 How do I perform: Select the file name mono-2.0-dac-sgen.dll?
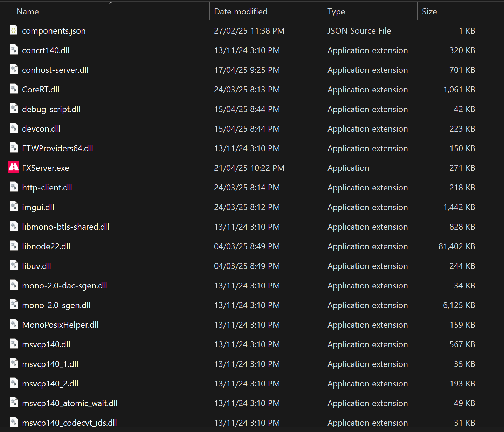(64, 286)
